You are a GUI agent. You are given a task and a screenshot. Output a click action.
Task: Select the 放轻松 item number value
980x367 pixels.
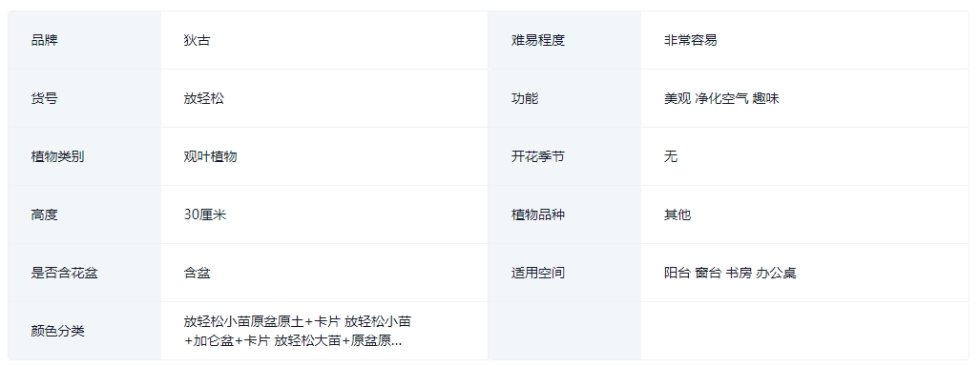click(x=204, y=98)
